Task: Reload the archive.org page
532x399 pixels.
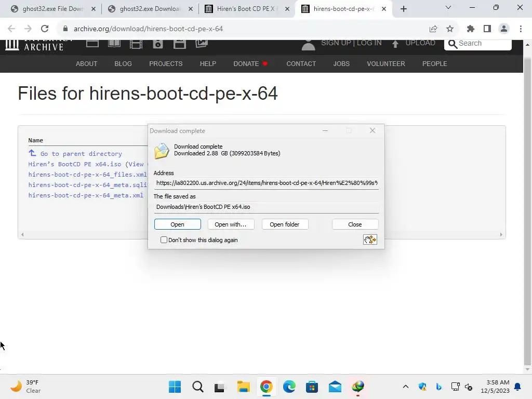Action: point(45,29)
